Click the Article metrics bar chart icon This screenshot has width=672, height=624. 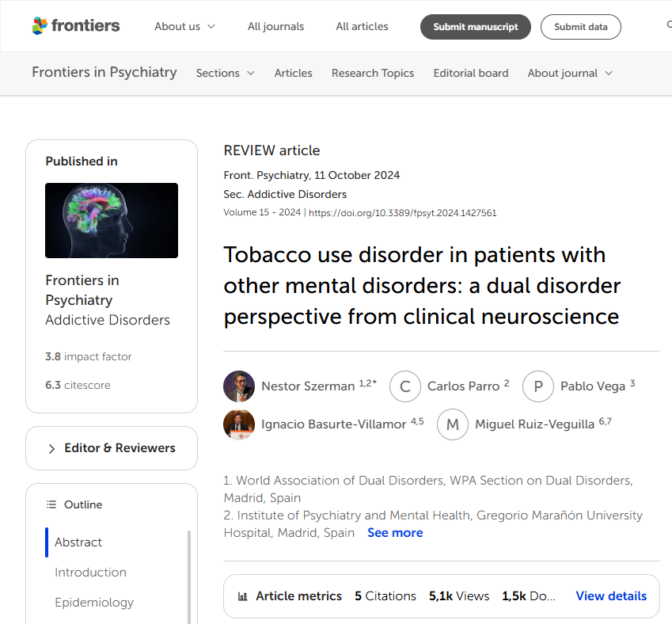(242, 596)
